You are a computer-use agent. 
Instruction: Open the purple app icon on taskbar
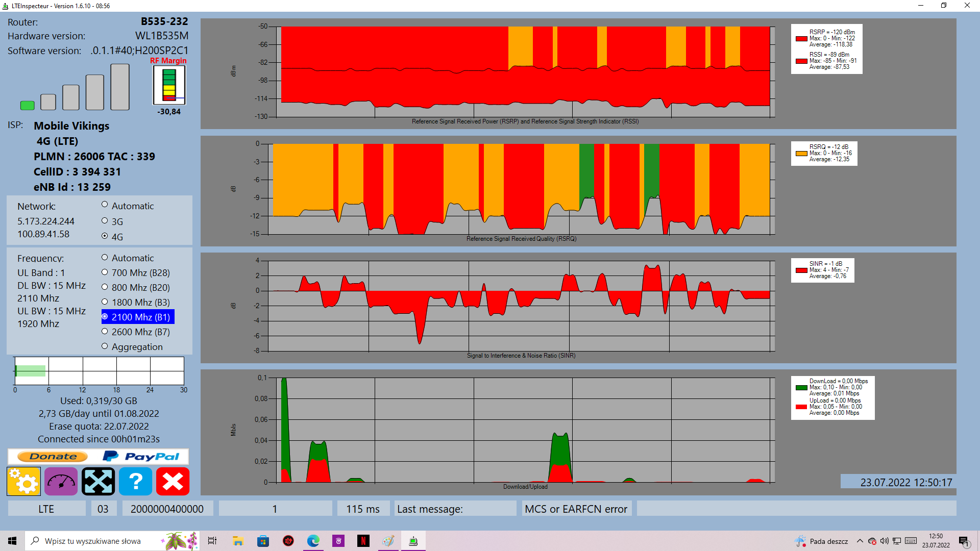point(338,541)
